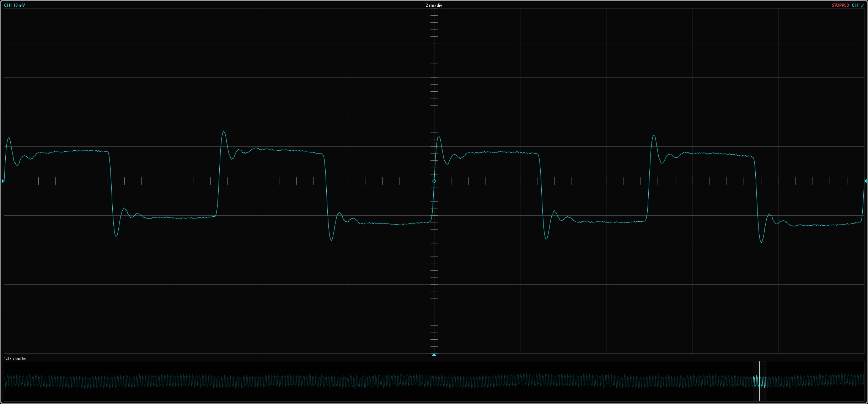The height and width of the screenshot is (404, 868).
Task: Click the CH1 trigger source label
Action: [x=856, y=5]
